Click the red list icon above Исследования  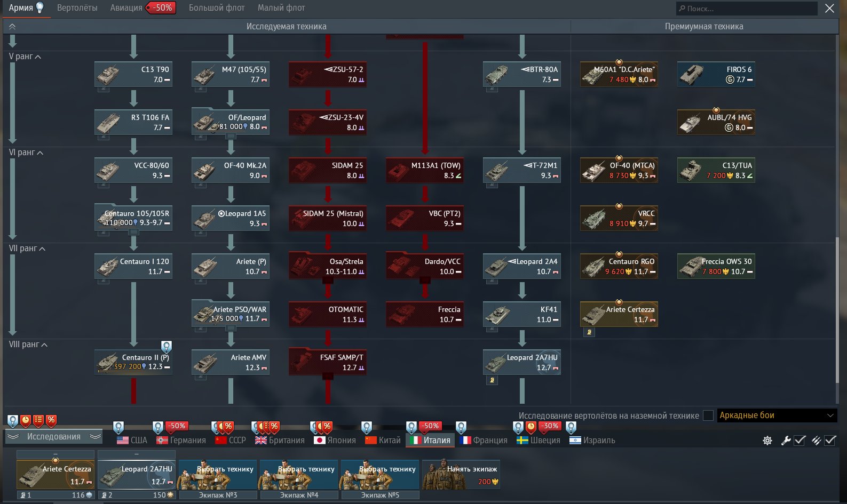click(38, 421)
